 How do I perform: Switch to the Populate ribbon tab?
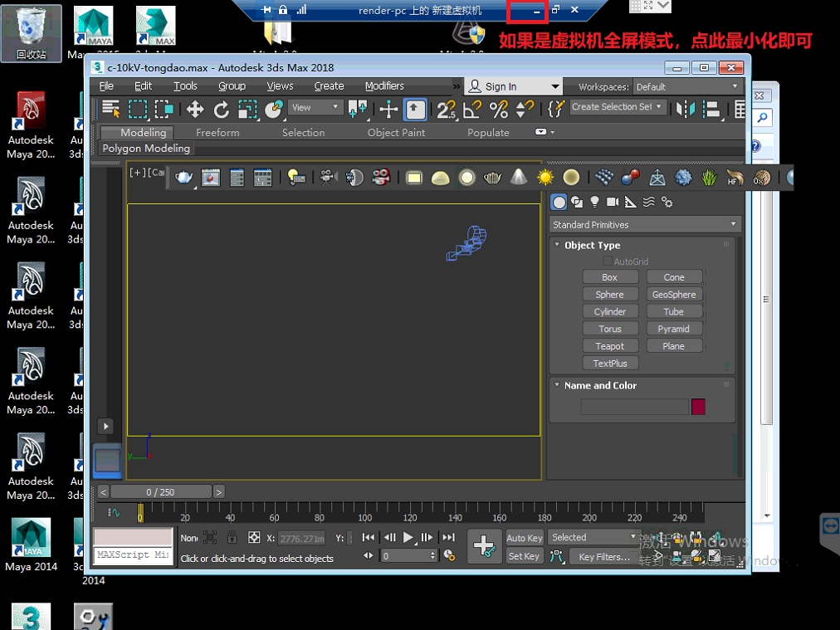tap(488, 132)
